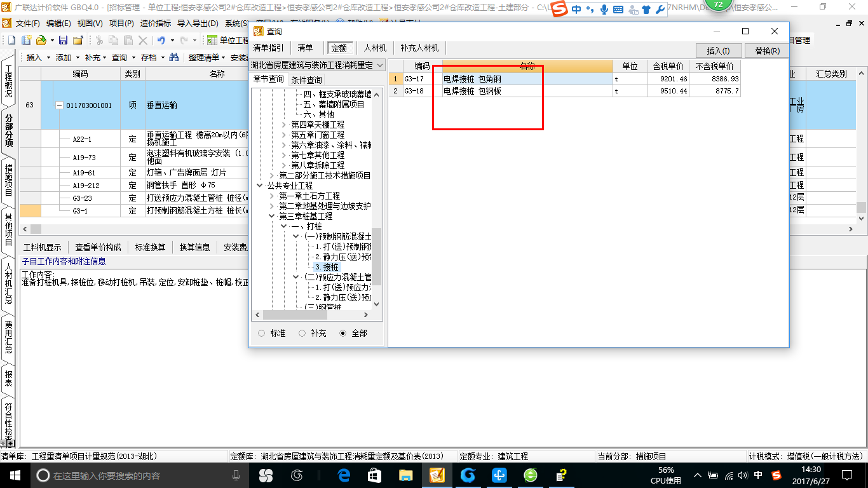Image resolution: width=868 pixels, height=488 pixels.
Task: Click the Sogou browser taskbar icon
Action: point(468,475)
